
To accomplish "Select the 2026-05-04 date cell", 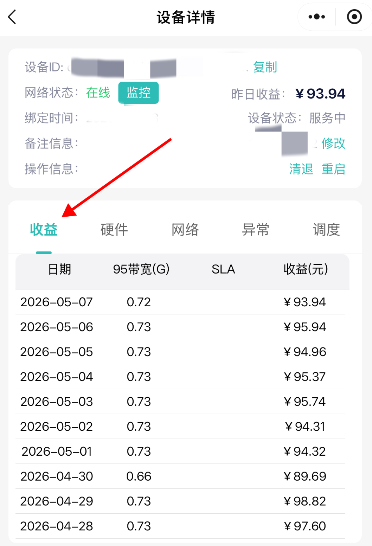I will (x=56, y=376).
